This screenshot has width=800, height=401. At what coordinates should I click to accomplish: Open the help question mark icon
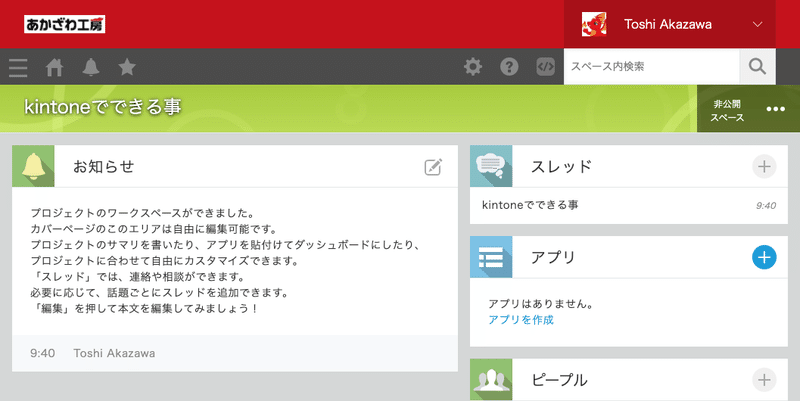tap(509, 67)
